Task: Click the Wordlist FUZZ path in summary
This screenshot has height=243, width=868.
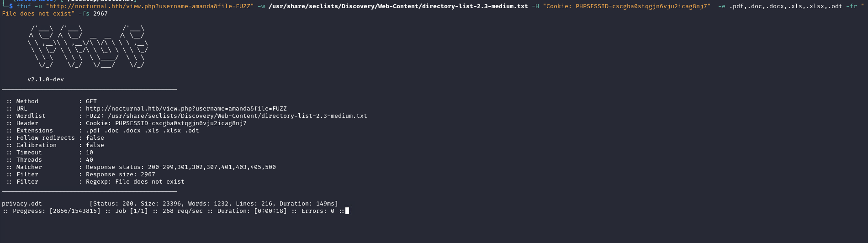Action: pyautogui.click(x=226, y=116)
